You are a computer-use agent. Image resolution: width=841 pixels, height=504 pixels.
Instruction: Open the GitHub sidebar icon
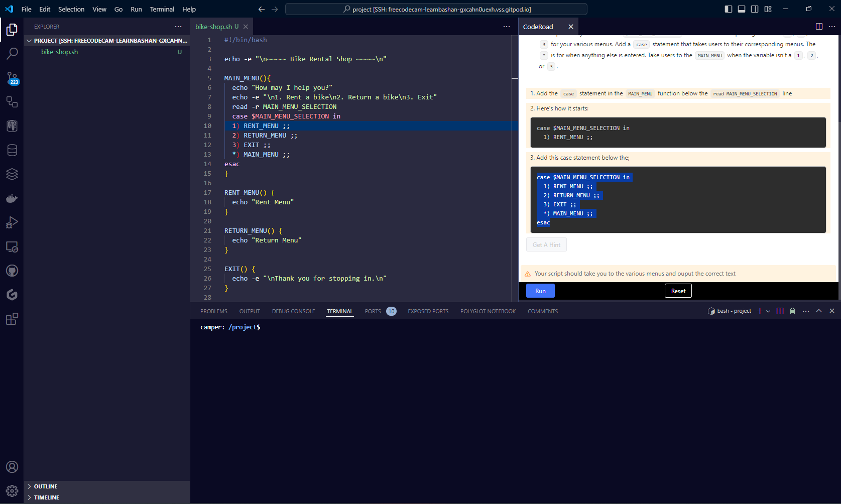(12, 271)
